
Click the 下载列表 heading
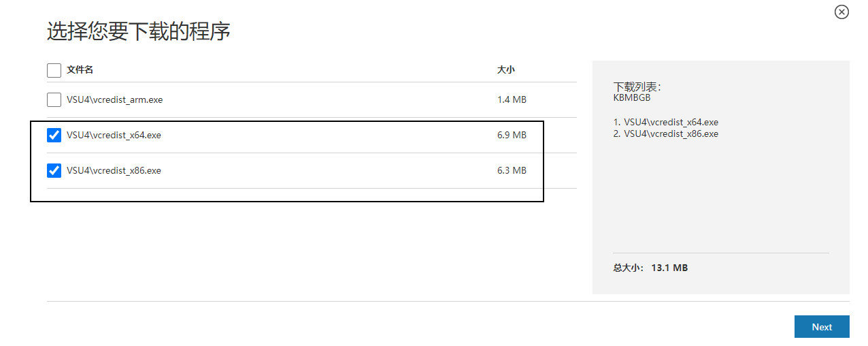637,87
